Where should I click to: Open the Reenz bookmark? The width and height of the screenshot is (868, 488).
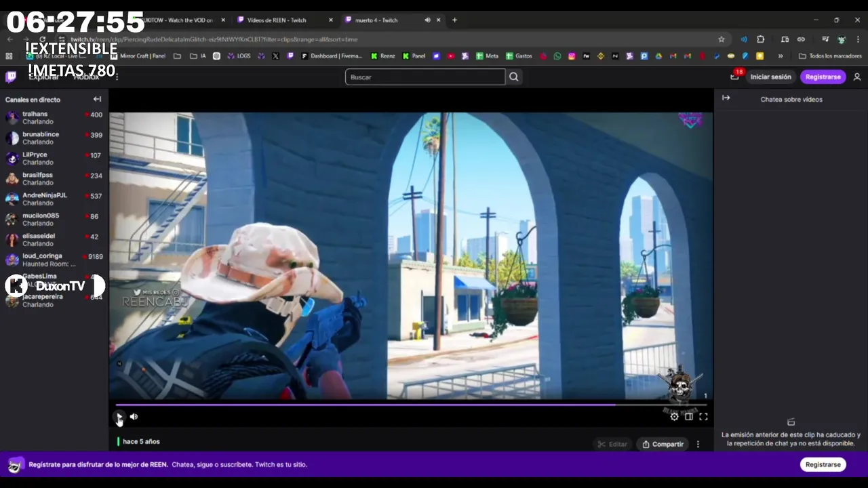point(382,56)
